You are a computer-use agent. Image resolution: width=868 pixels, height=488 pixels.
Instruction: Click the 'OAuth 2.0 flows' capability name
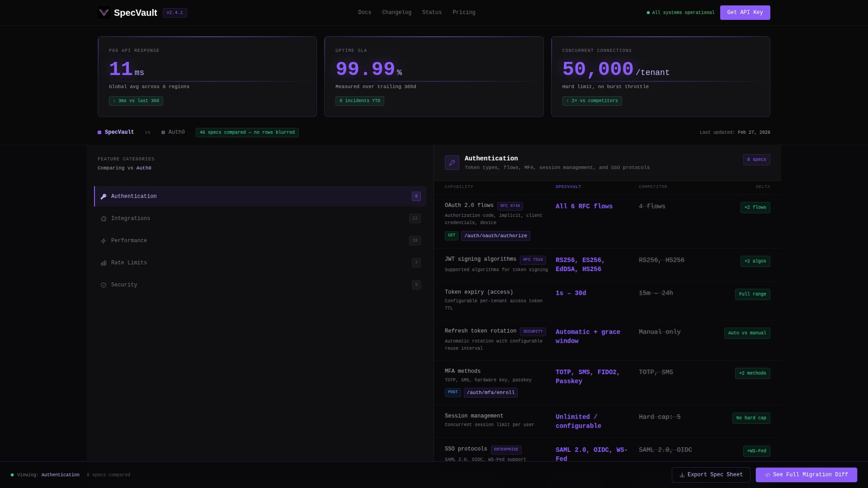469,206
